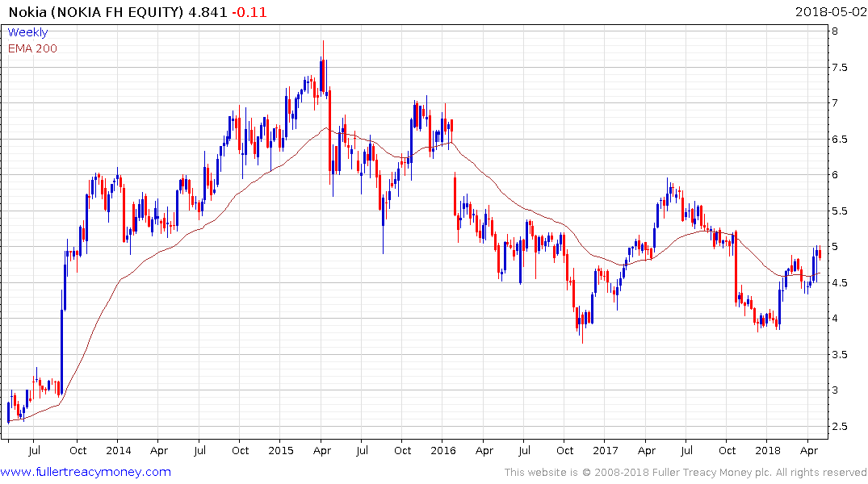This screenshot has width=868, height=484.
Task: Click the copyright notice 'Fuller Treacy Money plc'
Action: (711, 473)
